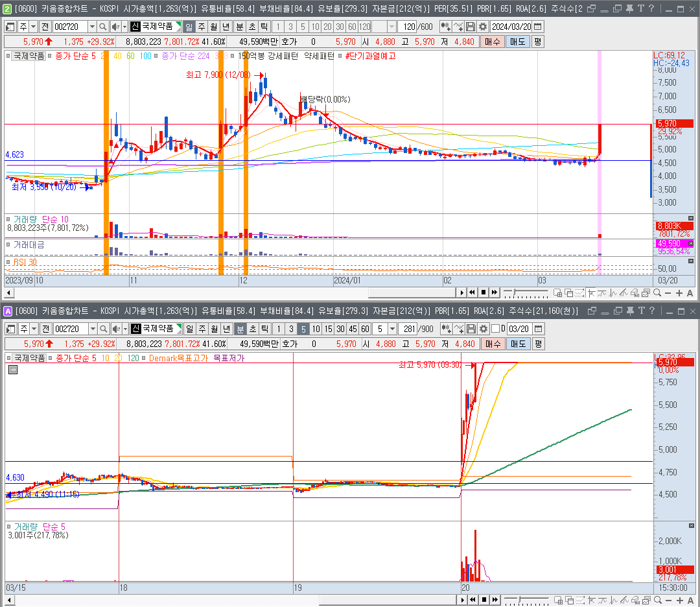Click crosshair cursor tool under upper chart
This screenshot has height=607, width=700.
(592, 293)
